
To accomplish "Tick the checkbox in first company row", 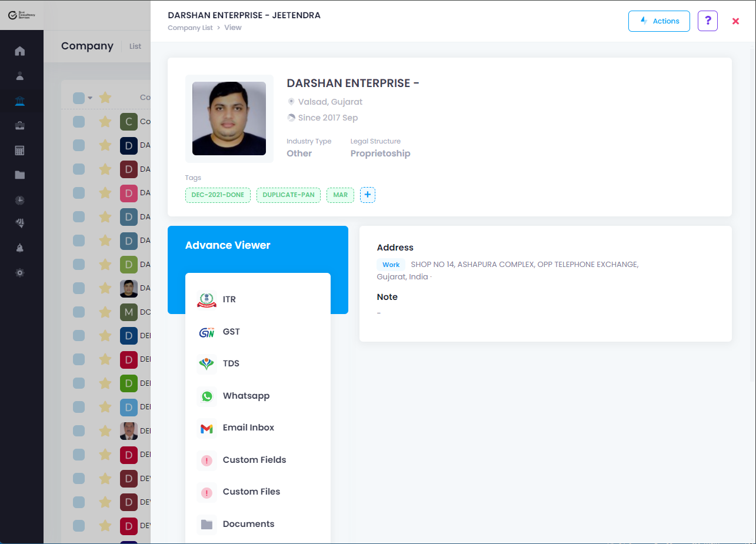I will pos(79,122).
